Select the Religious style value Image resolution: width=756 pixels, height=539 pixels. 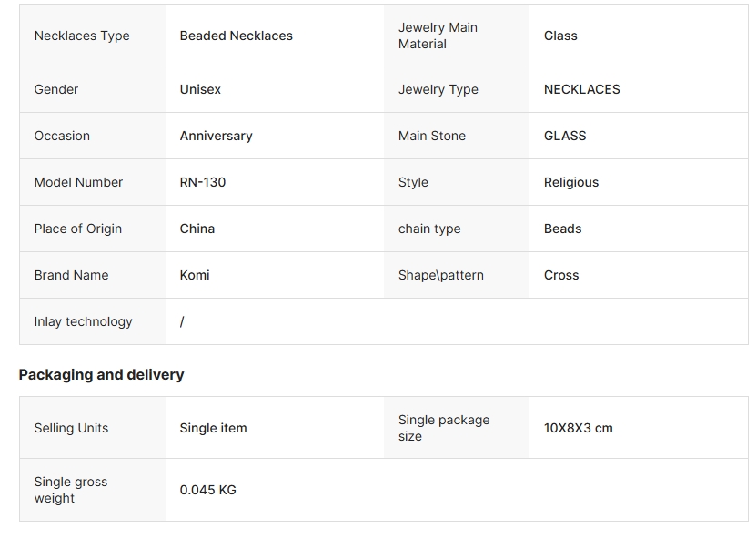pyautogui.click(x=571, y=182)
